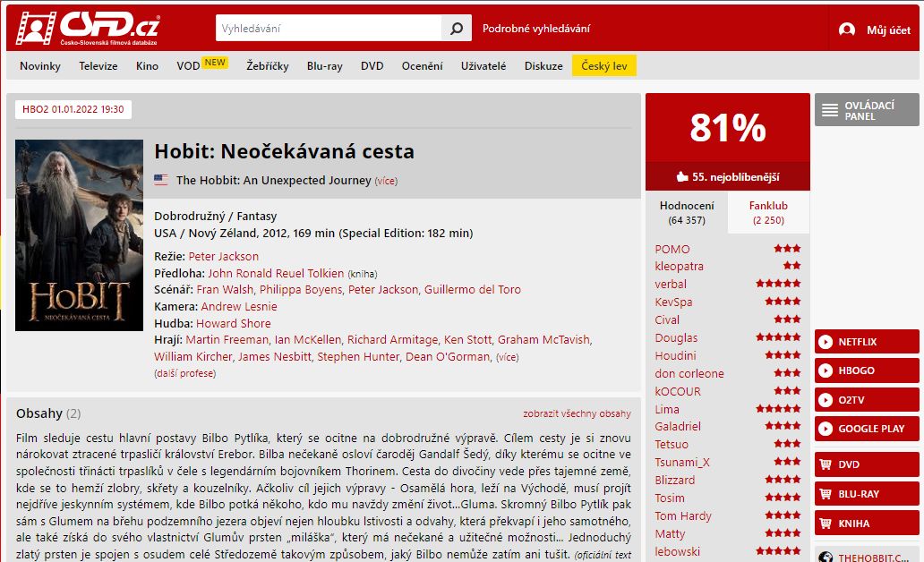Click the Netflix play icon
Viewport: 924px width, 562px height.
[826, 342]
